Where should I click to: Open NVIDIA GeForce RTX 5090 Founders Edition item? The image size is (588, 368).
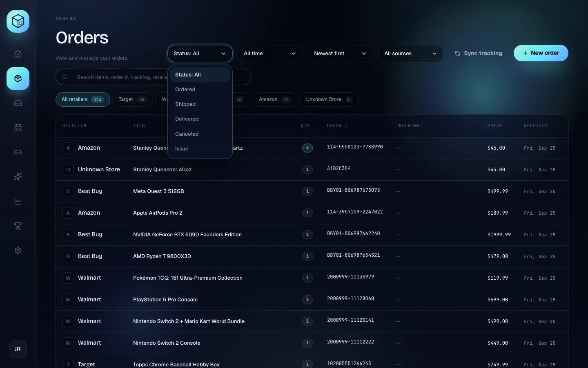pyautogui.click(x=187, y=235)
